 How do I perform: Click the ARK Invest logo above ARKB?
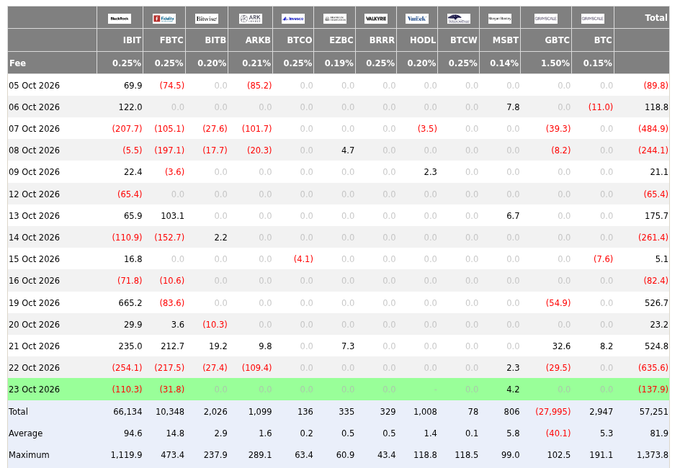coord(250,19)
